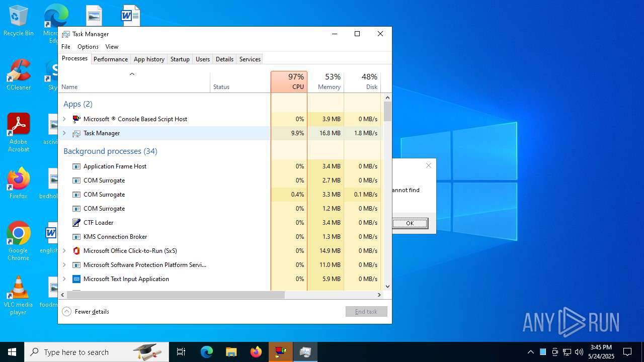Screen dimensions: 644x362
Task: Click the volume icon in system tray
Action: coord(579,352)
